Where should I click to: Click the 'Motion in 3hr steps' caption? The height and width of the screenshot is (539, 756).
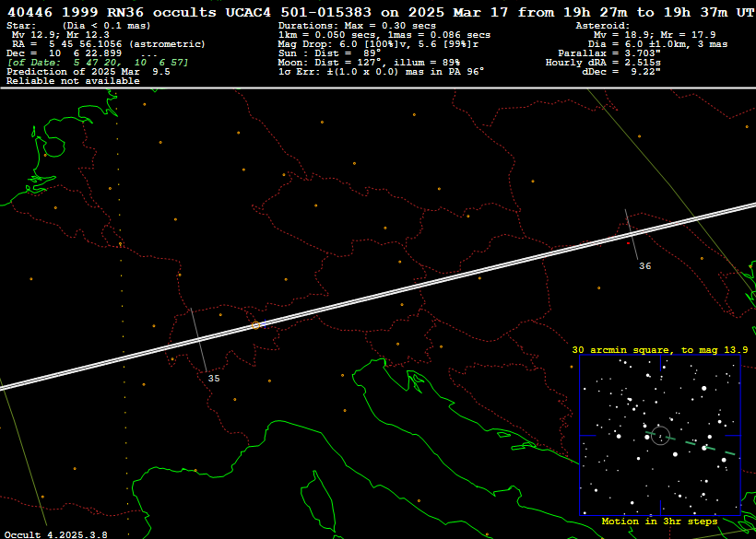(x=659, y=521)
